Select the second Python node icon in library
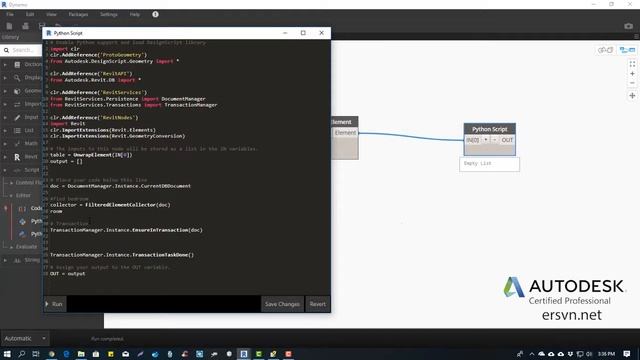The height and width of the screenshot is (360, 640). [x=22, y=234]
